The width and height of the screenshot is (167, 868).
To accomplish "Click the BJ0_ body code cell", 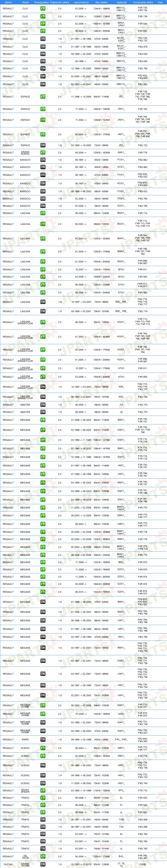I will tap(122, 856).
